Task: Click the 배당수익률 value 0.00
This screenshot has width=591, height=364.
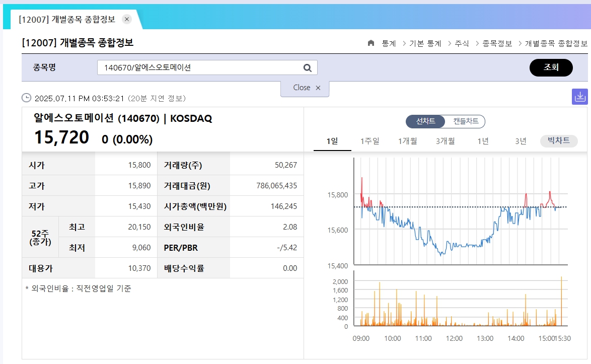Action: point(290,268)
